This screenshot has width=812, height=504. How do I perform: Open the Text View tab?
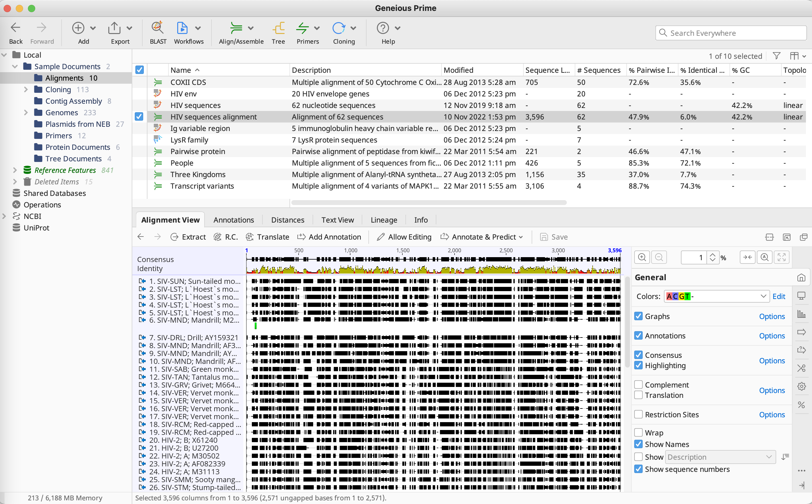pos(337,220)
